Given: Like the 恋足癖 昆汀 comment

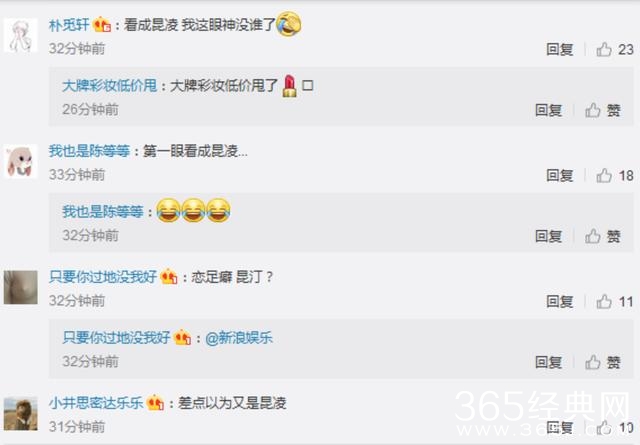Looking at the screenshot, I should point(614,302).
